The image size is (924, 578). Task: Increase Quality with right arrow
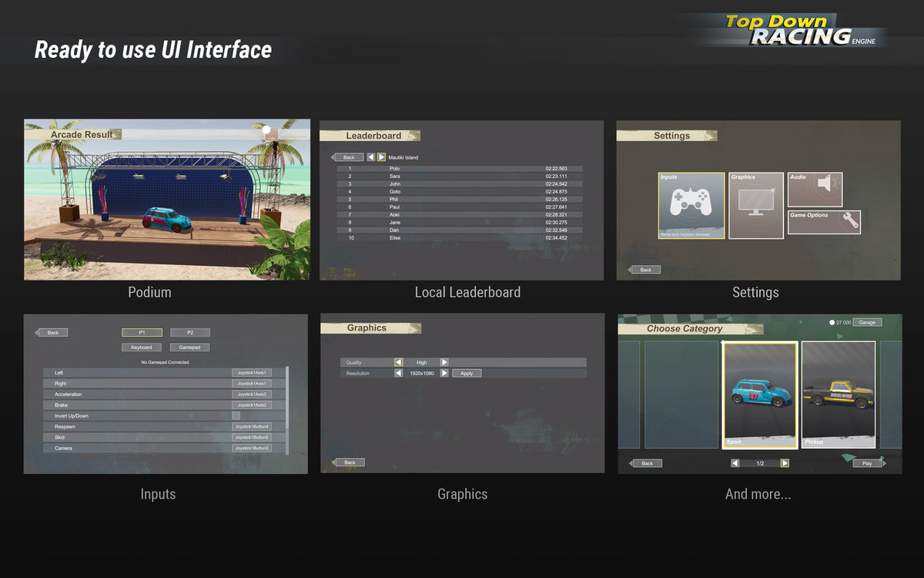point(444,362)
